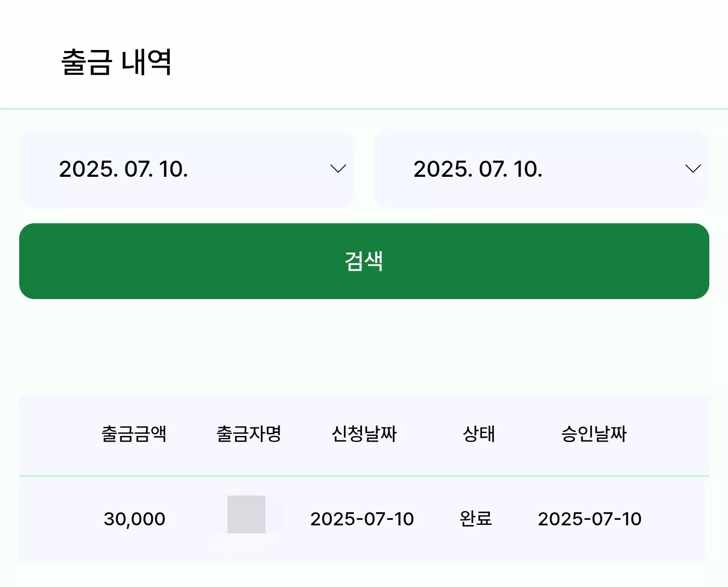This screenshot has width=728, height=587.
Task: Click the 완료 status cell
Action: tap(476, 518)
